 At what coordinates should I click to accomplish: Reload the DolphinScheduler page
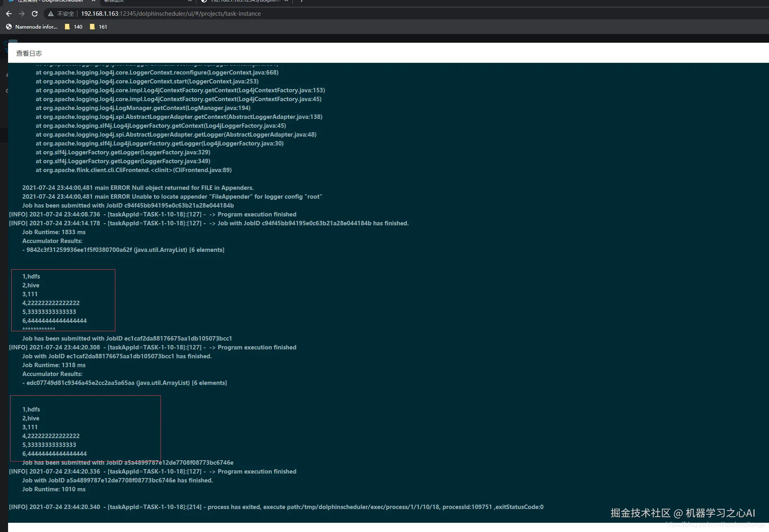35,14
